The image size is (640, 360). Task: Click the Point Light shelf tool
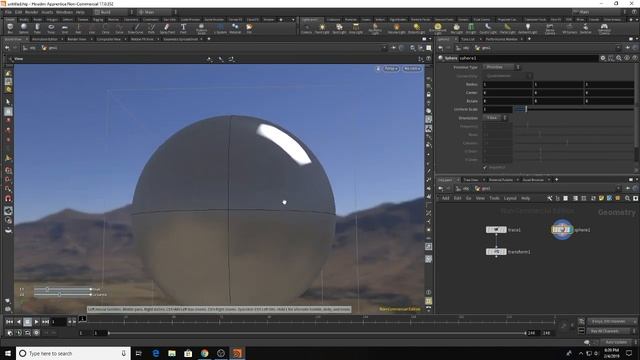click(322, 28)
